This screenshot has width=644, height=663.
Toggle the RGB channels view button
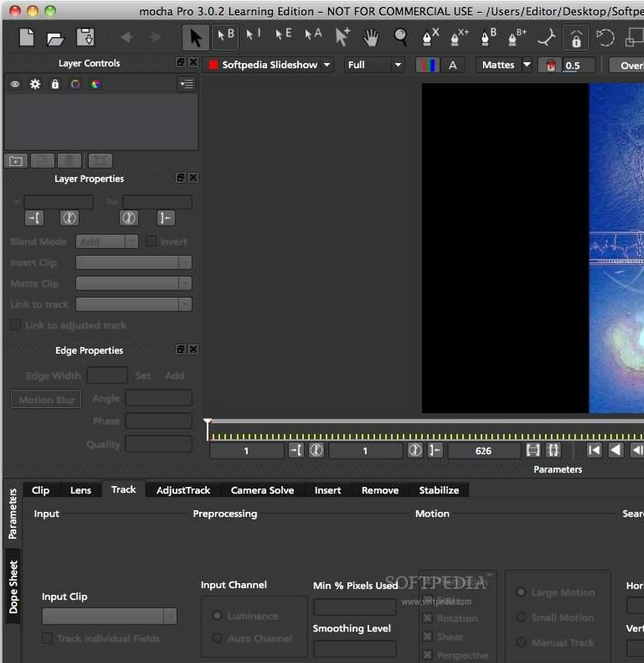pos(427,65)
